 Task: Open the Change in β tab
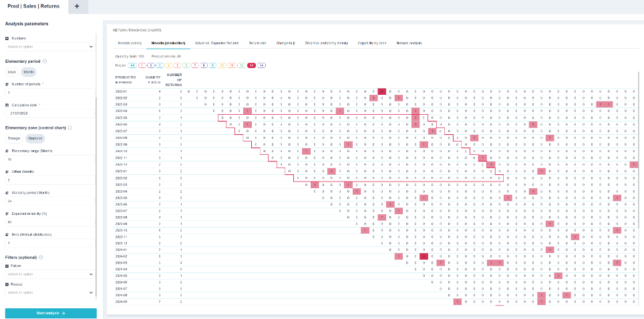pyautogui.click(x=287, y=43)
